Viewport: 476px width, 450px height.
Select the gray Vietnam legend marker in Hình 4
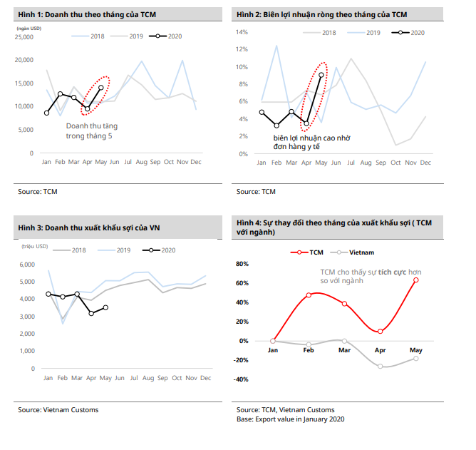click(341, 252)
